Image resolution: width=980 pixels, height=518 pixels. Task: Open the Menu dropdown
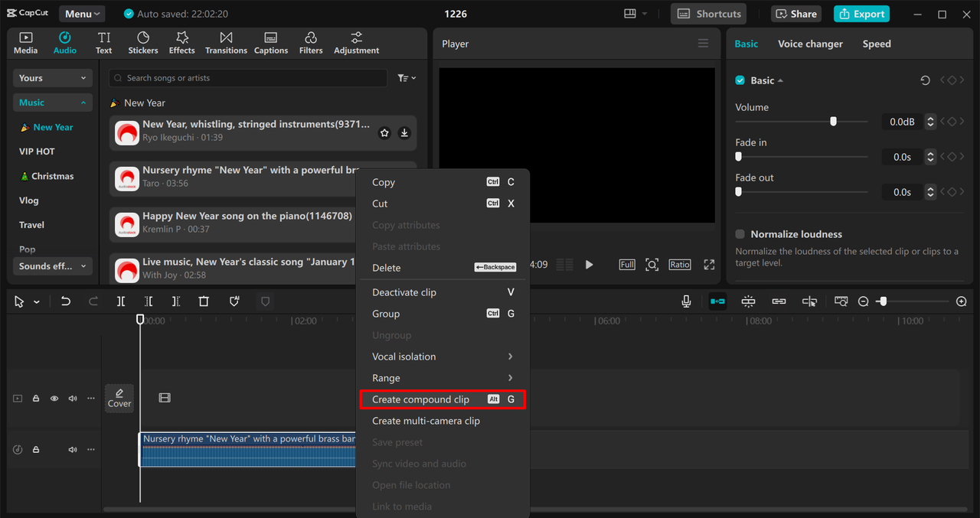(82, 14)
